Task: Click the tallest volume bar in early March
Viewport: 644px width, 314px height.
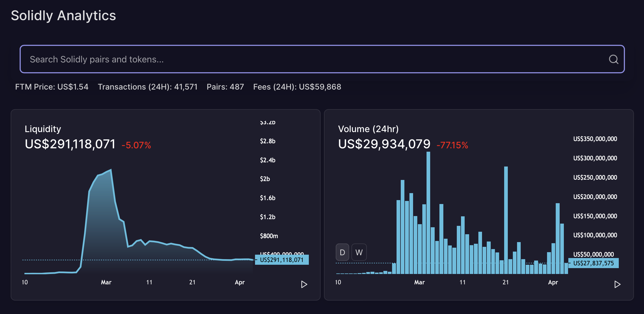Action: pyautogui.click(x=428, y=213)
